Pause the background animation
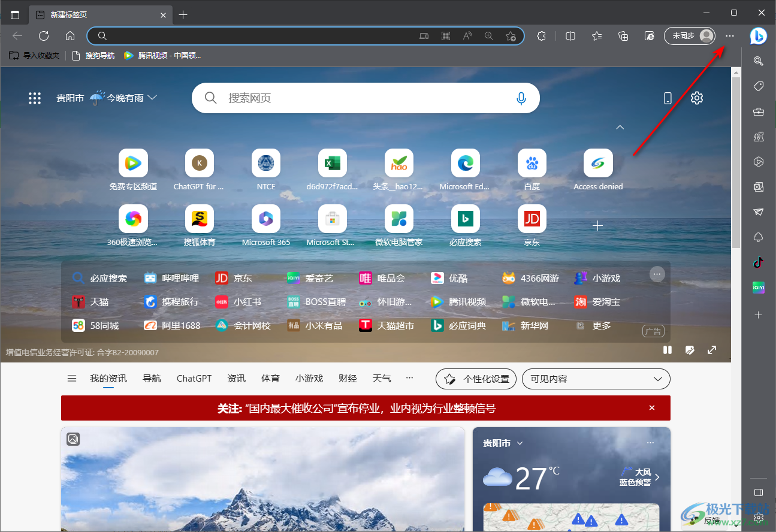Screen dimensions: 776x532 668,350
